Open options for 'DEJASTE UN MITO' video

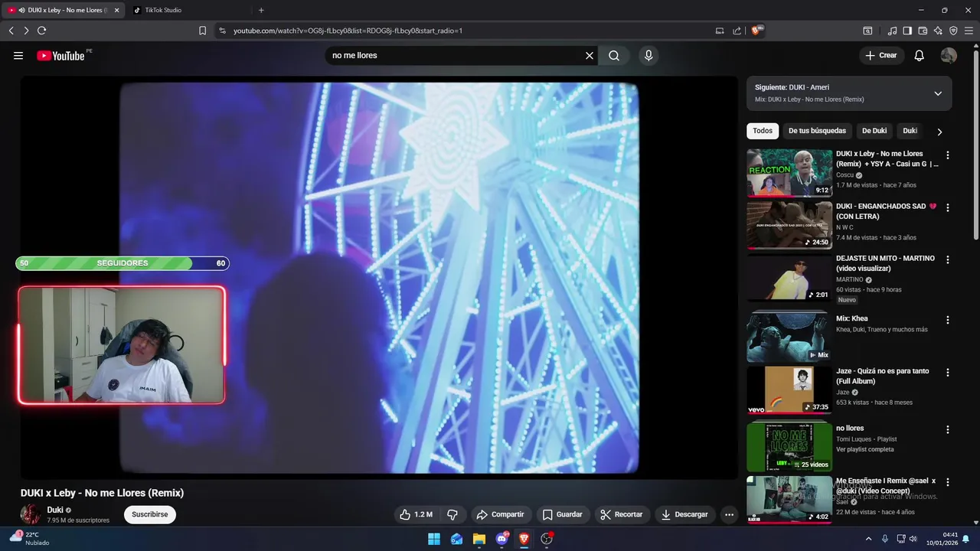(948, 259)
